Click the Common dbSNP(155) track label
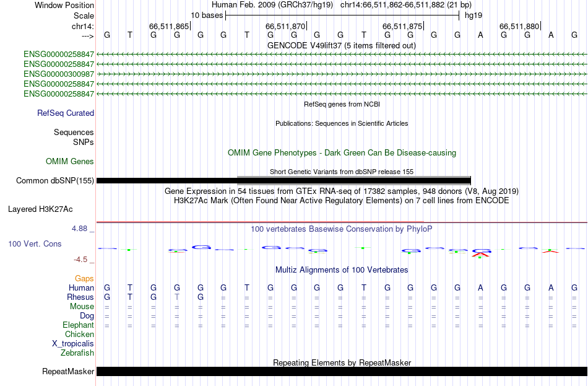 [x=55, y=181]
